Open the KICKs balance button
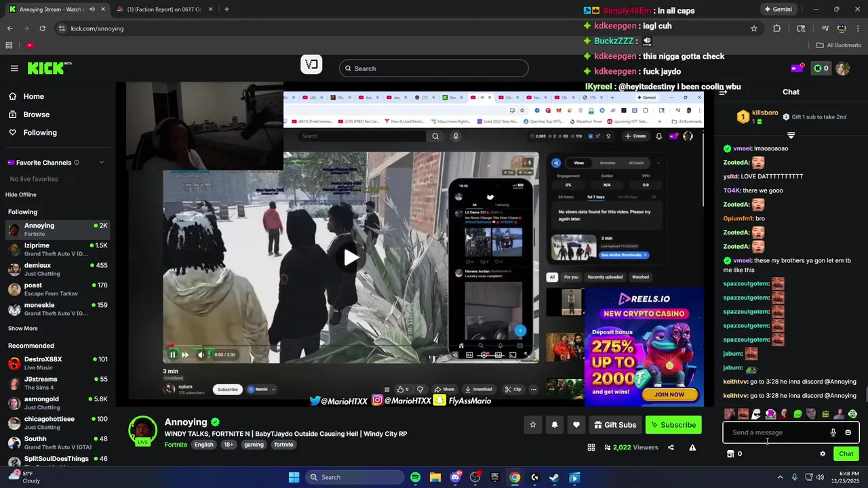The image size is (868, 488). 821,68
